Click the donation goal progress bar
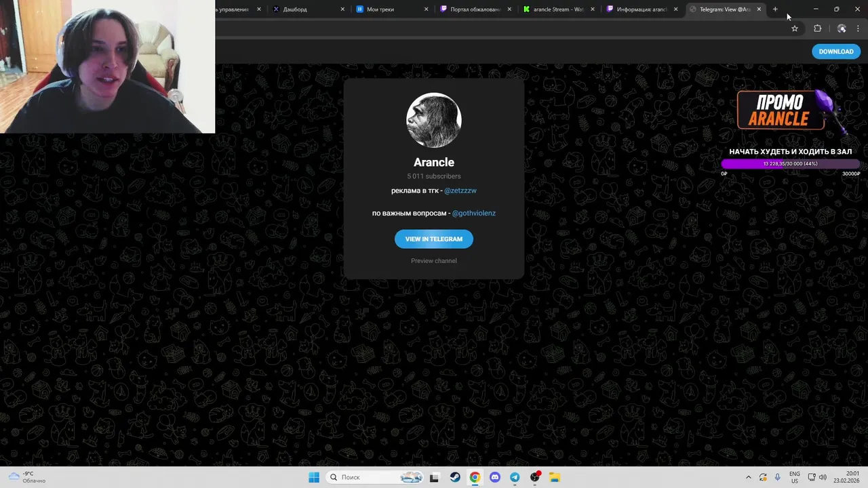 click(x=791, y=163)
